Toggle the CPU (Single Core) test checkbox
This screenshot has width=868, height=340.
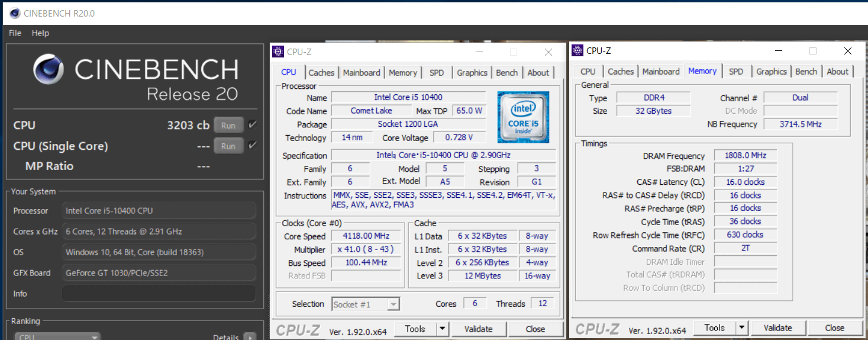pyautogui.click(x=253, y=146)
